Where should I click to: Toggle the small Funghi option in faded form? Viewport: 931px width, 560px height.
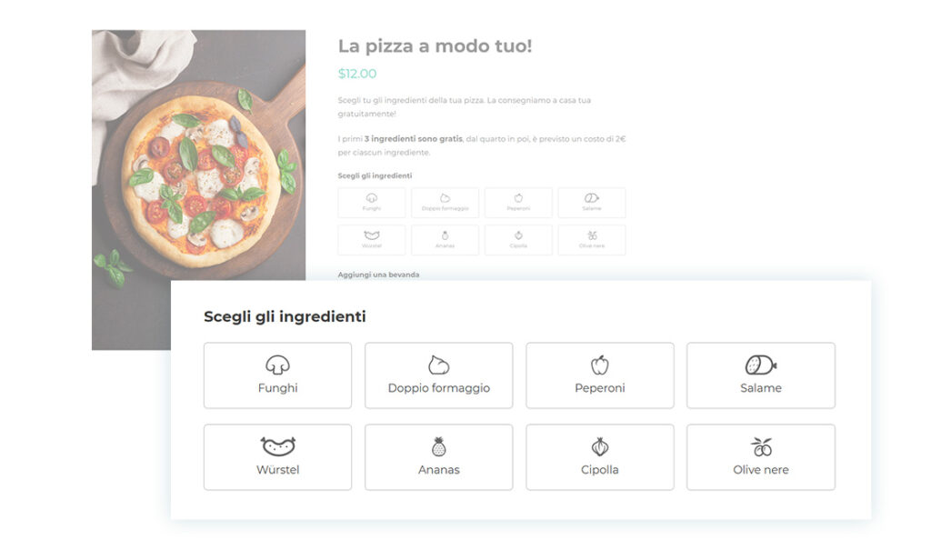372,203
